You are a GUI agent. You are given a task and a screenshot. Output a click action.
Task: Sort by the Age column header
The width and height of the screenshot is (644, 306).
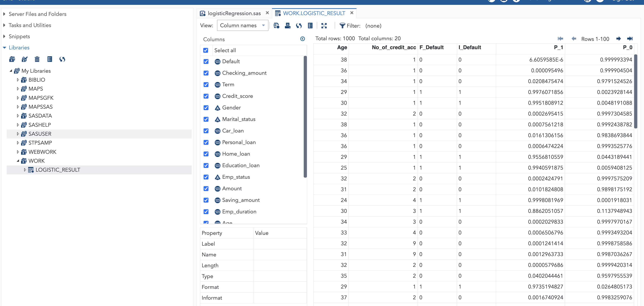pos(331,48)
